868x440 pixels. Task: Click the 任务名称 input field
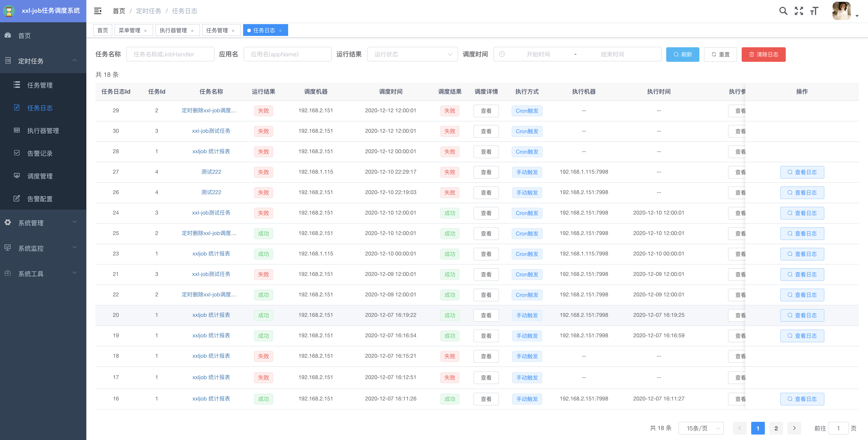170,54
